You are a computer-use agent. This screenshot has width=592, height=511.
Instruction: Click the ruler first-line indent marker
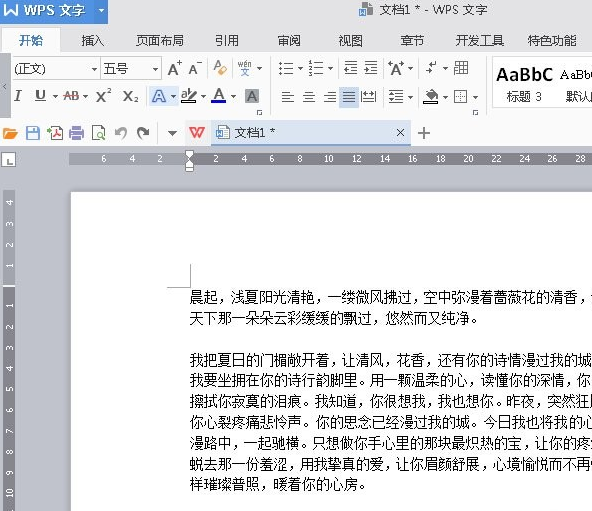tap(190, 155)
